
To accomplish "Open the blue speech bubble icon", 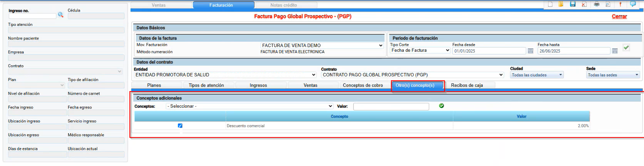I will coord(633,4).
